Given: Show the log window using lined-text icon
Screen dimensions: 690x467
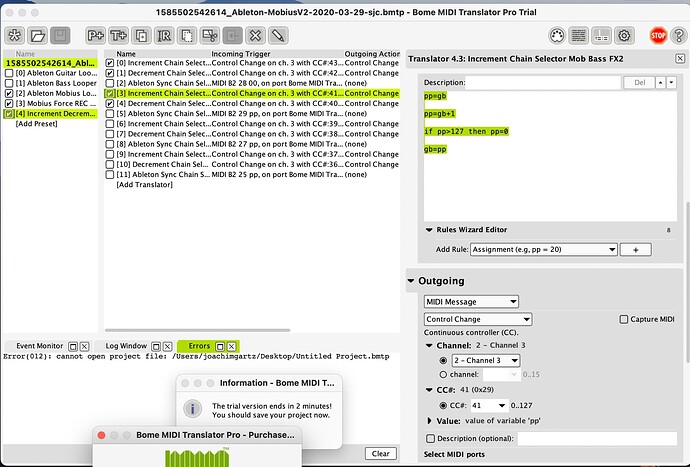Looking at the screenshot, I should (x=579, y=36).
